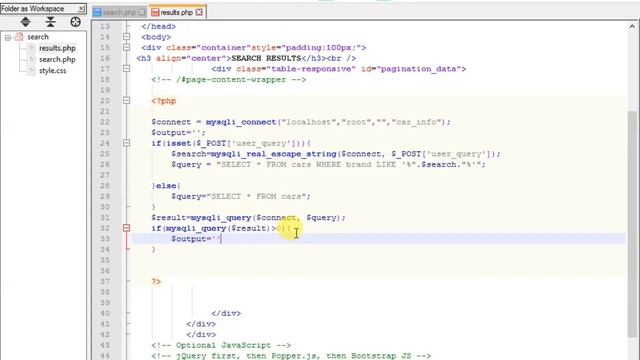
Task: Click line number 22 in the margin
Action: pos(104,122)
